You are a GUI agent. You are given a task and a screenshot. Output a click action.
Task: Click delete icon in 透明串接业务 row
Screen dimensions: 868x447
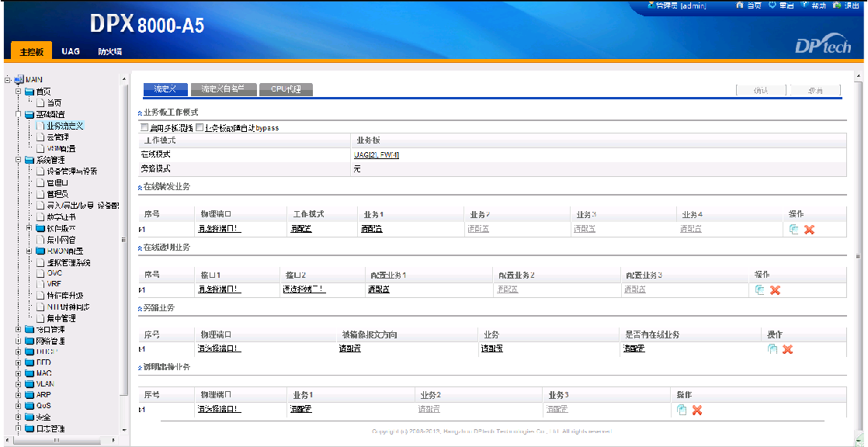coord(696,410)
